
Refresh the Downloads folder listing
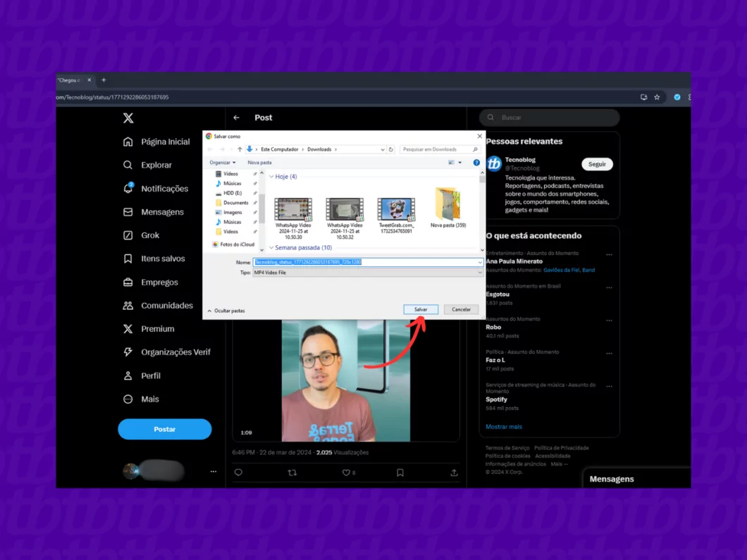pos(390,149)
